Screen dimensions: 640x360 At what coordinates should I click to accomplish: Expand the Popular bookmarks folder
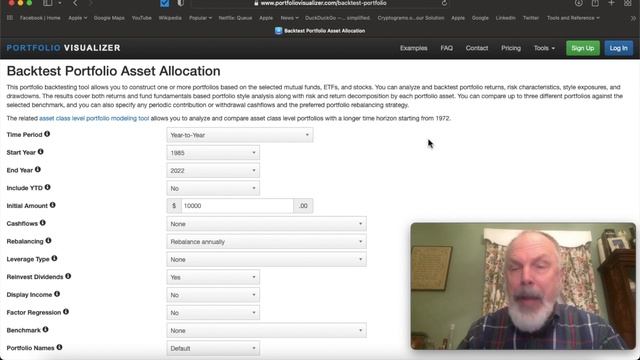pyautogui.click(x=200, y=18)
